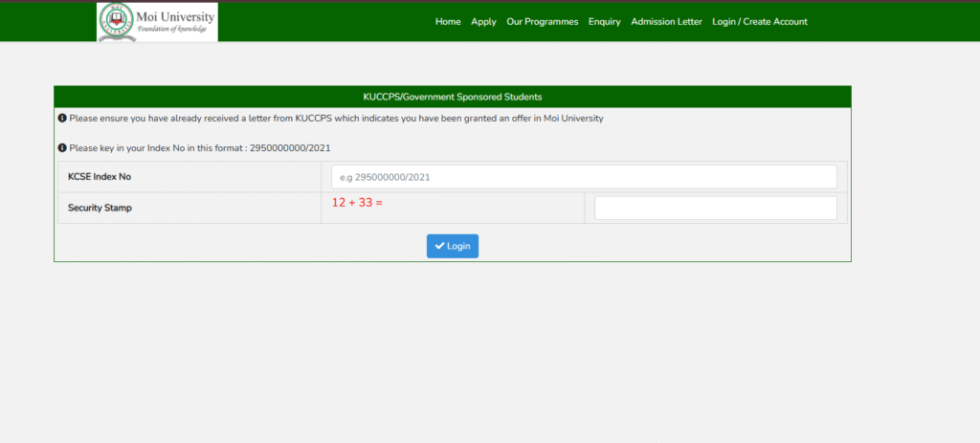This screenshot has width=980, height=443.
Task: Focus the KCSE Index No input field
Action: [584, 177]
